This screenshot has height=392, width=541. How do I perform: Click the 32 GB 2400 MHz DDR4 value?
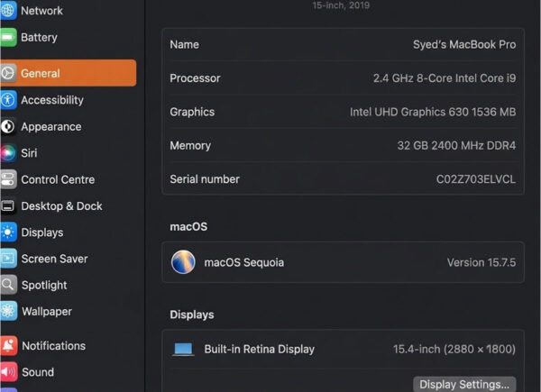456,145
